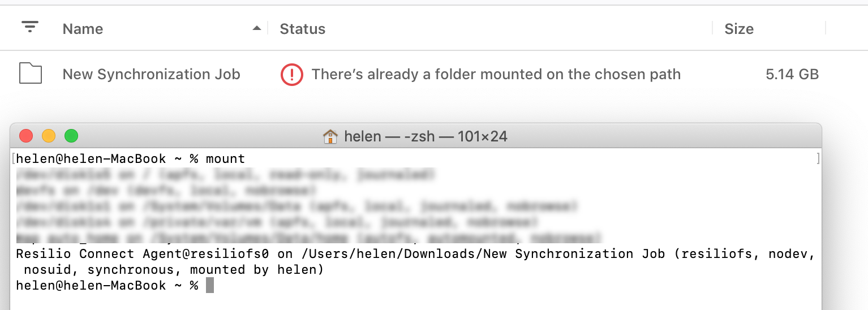Click the terminal cursor block at the prompt
This screenshot has width=868, height=310.
210,285
